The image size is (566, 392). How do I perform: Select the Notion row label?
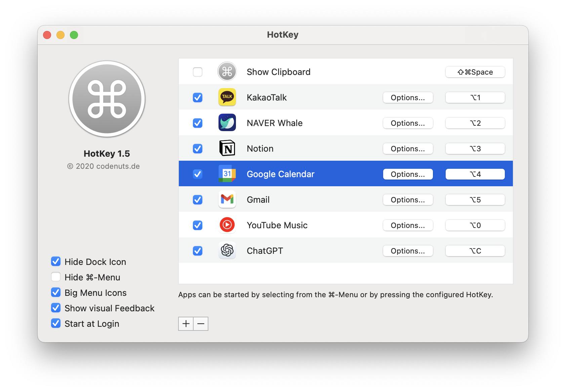tap(260, 149)
